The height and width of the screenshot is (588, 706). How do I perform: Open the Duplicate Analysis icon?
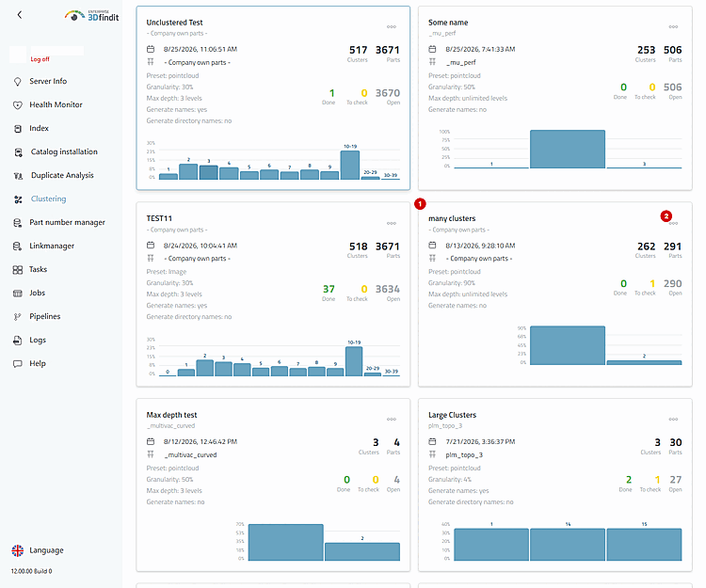click(x=18, y=175)
